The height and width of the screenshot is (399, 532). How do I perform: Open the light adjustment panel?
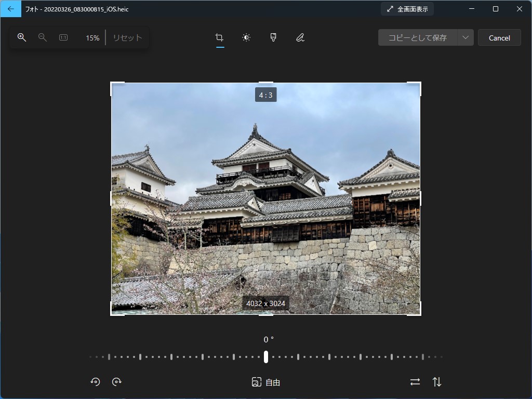(x=246, y=37)
